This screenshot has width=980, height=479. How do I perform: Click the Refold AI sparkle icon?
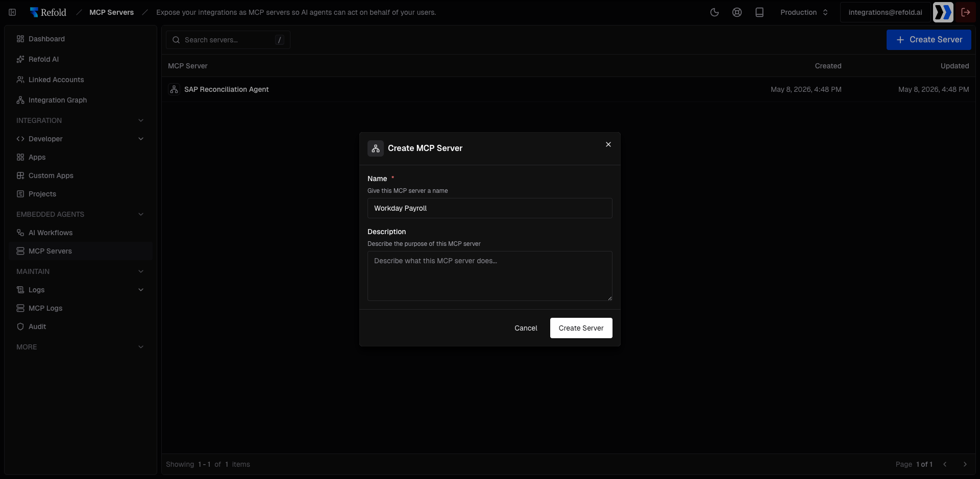point(20,59)
